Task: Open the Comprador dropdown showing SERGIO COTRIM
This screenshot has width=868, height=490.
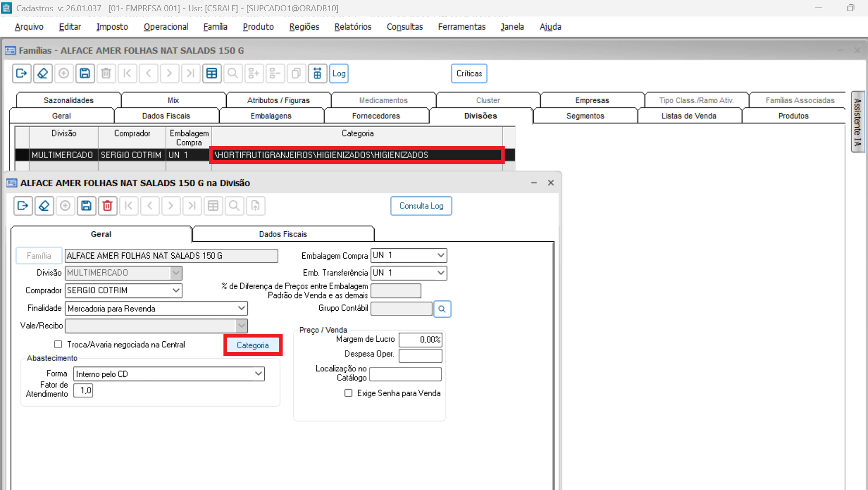Action: pyautogui.click(x=176, y=291)
